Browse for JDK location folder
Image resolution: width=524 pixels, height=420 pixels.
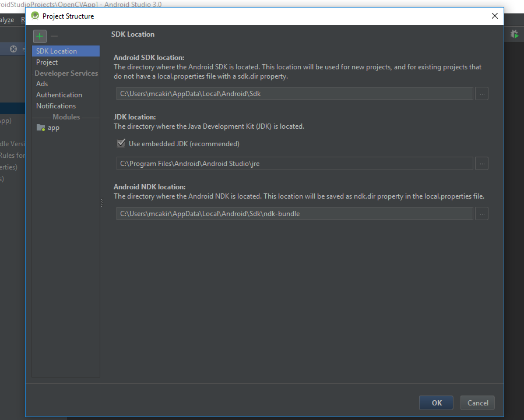point(482,164)
